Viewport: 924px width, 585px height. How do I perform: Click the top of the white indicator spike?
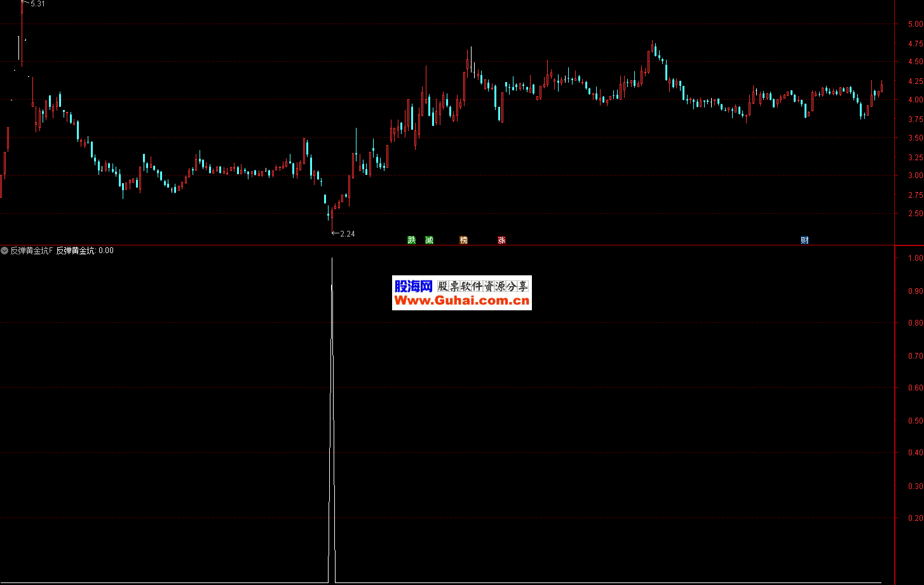coord(332,259)
